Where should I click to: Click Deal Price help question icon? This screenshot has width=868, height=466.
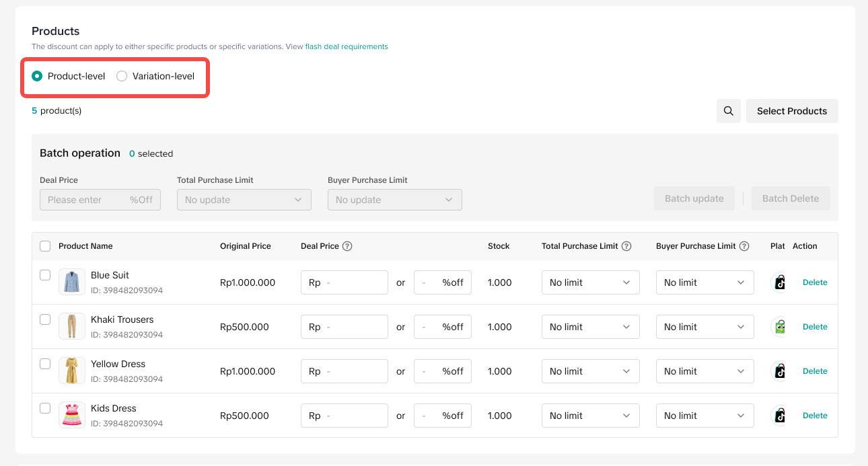pyautogui.click(x=347, y=246)
